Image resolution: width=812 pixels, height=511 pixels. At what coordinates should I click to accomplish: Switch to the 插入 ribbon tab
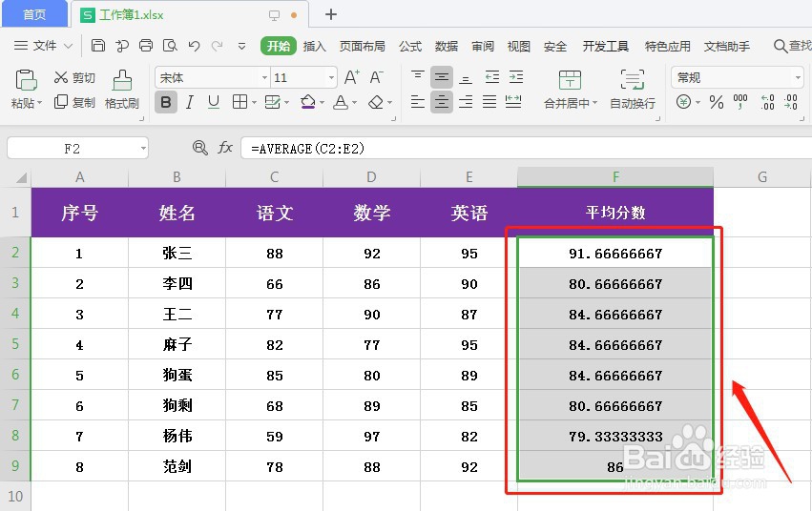coord(314,46)
